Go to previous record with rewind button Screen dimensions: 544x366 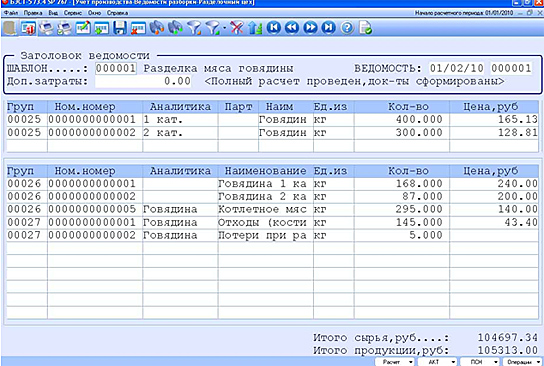coord(292,28)
